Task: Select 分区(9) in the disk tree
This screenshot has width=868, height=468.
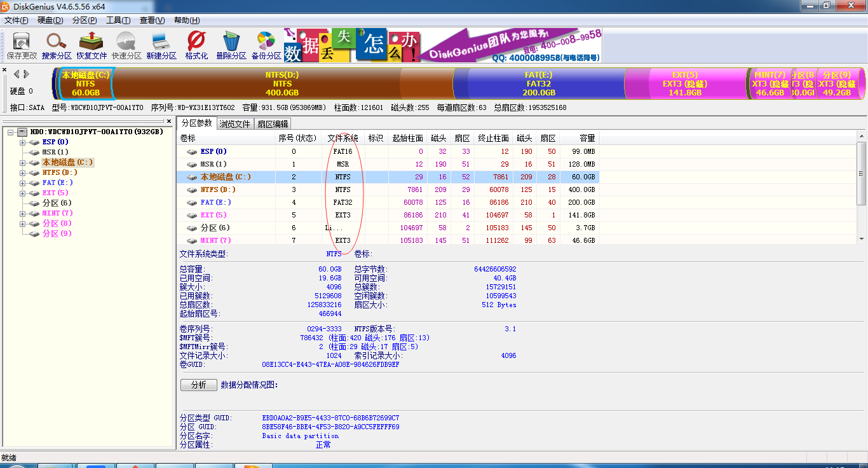Action: [57, 234]
